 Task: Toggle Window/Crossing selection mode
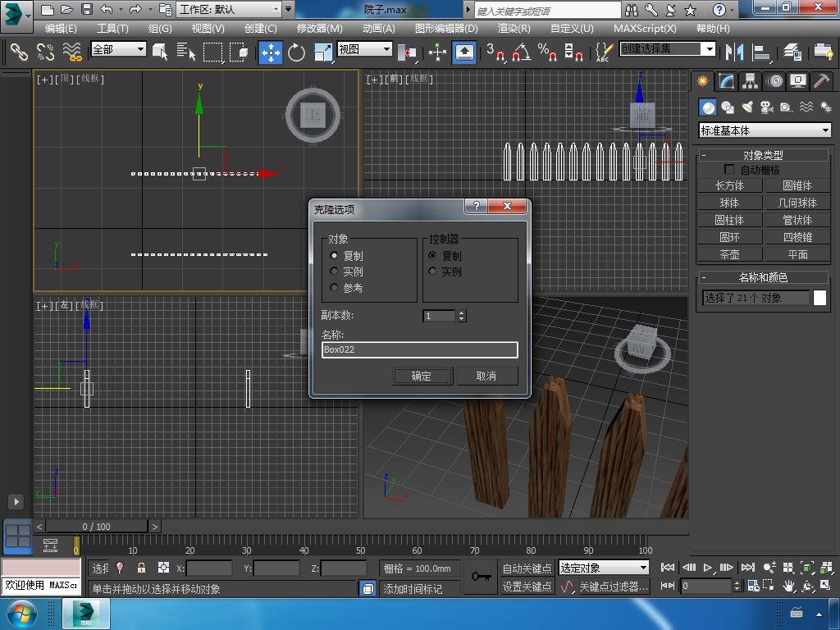point(239,52)
